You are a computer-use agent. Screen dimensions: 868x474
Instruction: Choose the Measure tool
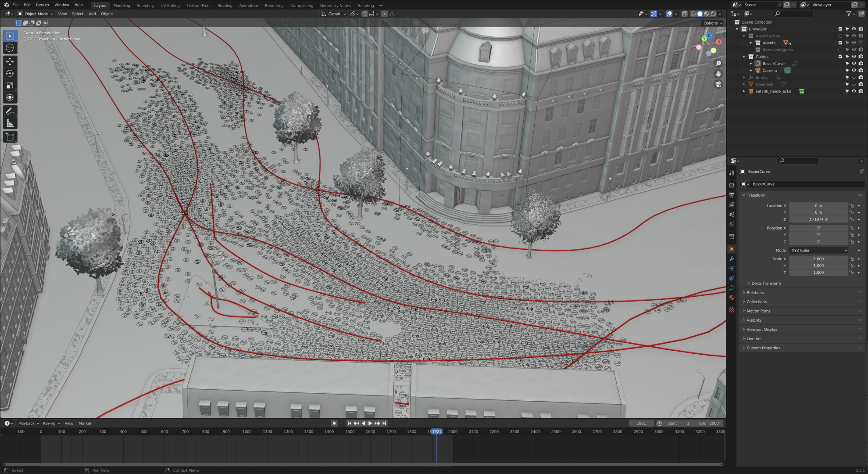point(10,123)
